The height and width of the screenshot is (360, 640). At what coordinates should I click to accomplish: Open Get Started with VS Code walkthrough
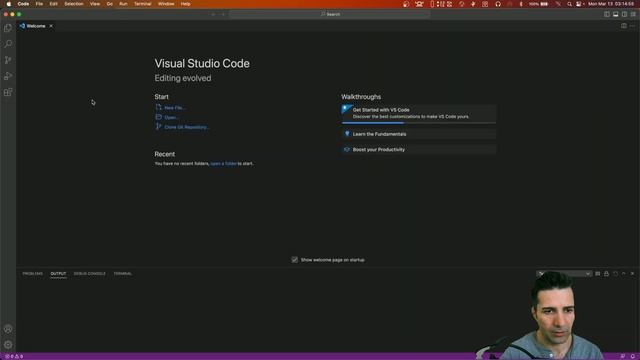click(418, 113)
